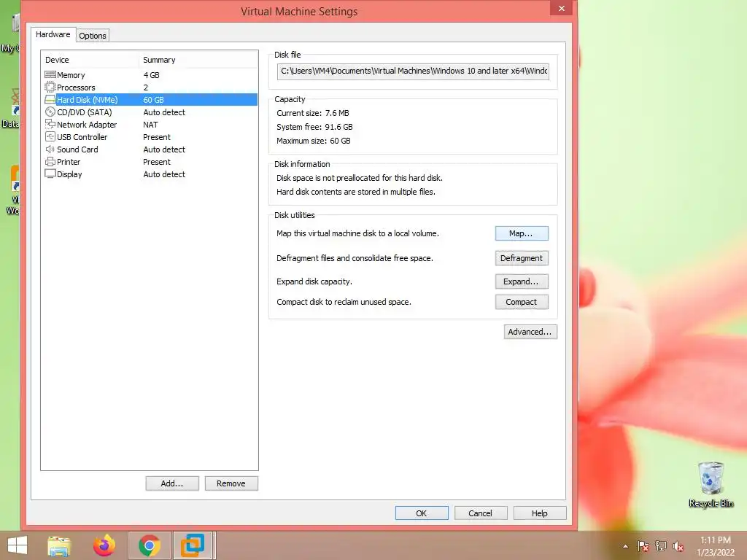Screen dimensions: 747x560
Task: Click 'Current size: 7.6 MB' text
Action: tap(313, 113)
